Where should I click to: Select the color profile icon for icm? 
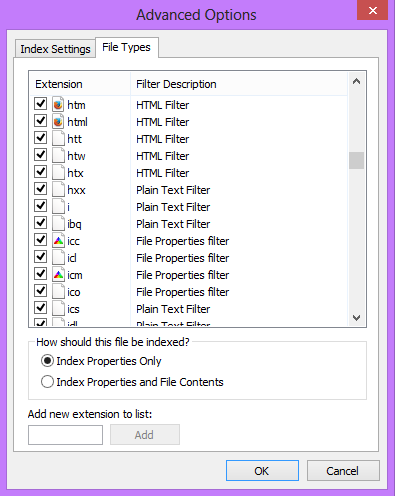[x=58, y=274]
